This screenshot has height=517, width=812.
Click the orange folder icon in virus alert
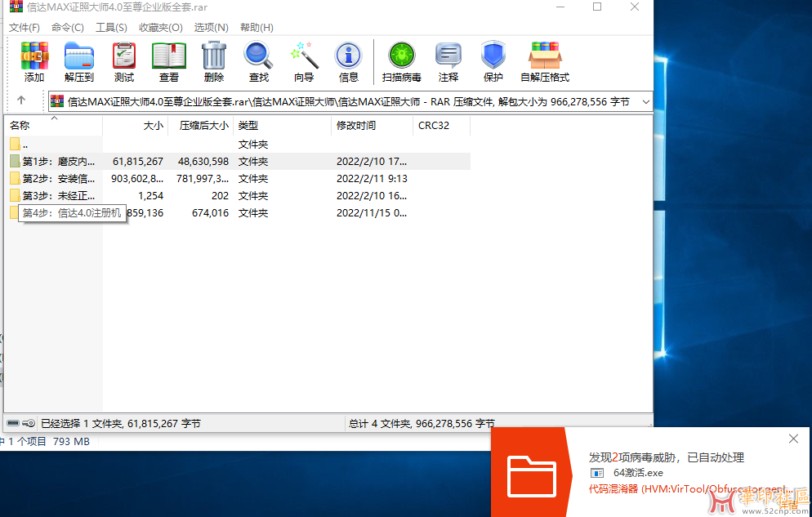(531, 477)
